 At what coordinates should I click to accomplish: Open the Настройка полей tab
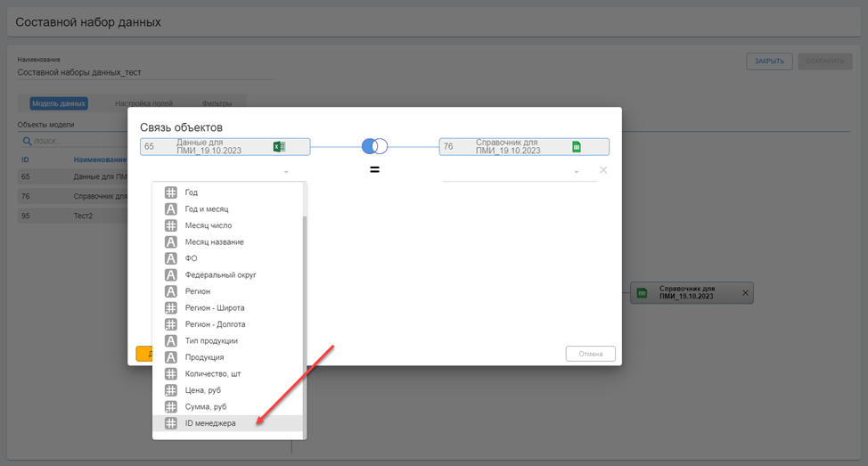coord(143,103)
